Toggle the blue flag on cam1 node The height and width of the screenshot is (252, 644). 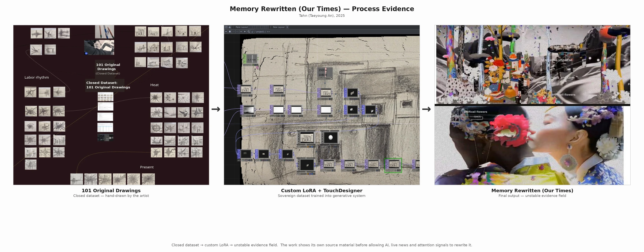(312, 147)
